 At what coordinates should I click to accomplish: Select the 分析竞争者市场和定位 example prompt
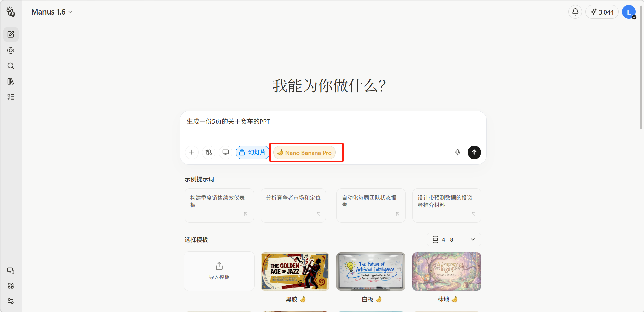coord(293,205)
